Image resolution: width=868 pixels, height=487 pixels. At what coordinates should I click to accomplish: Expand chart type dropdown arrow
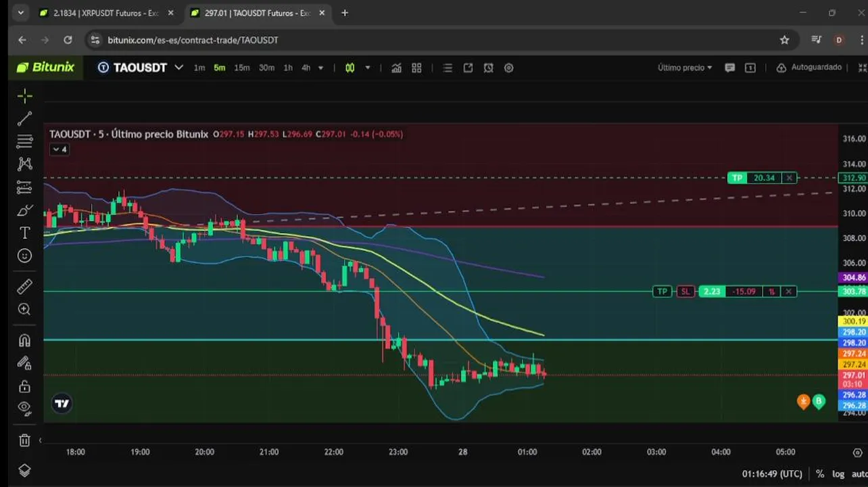pyautogui.click(x=368, y=68)
